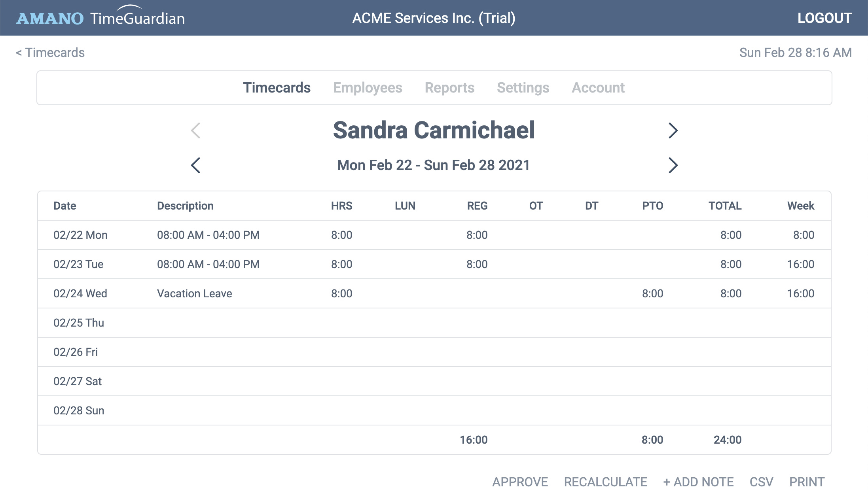868x499 pixels.
Task: Click Tuesday's Week value 16:00
Action: point(800,264)
